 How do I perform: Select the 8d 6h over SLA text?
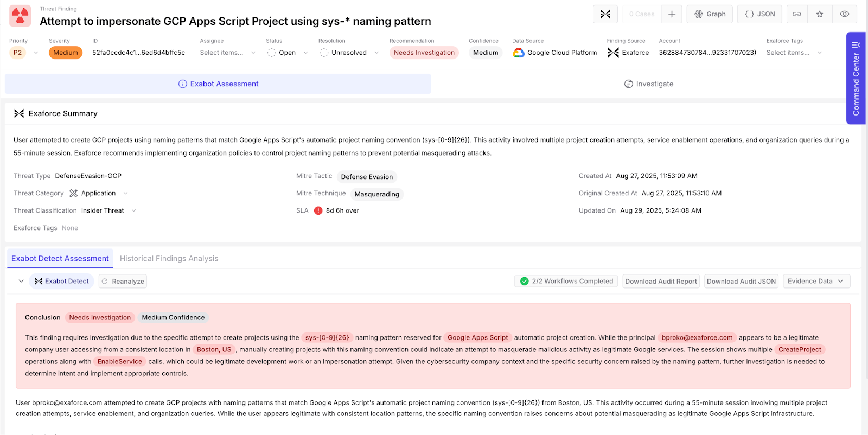tap(342, 210)
